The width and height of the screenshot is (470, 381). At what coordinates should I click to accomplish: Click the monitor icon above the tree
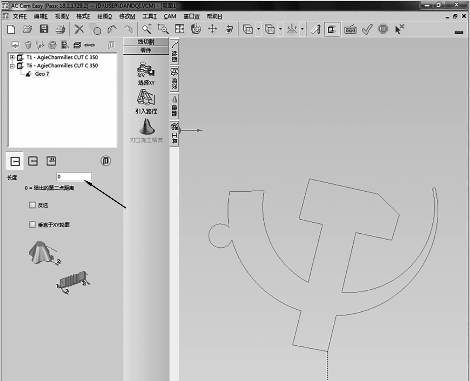click(15, 45)
